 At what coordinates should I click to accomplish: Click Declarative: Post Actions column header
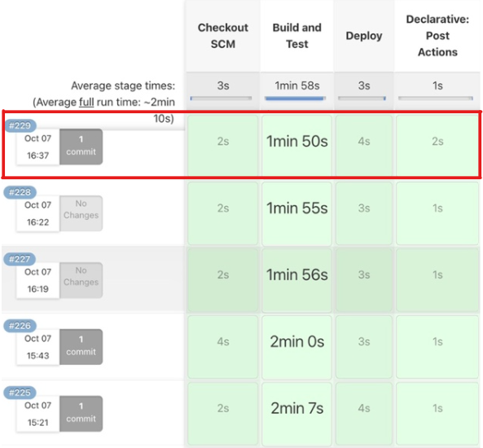pyautogui.click(x=437, y=36)
